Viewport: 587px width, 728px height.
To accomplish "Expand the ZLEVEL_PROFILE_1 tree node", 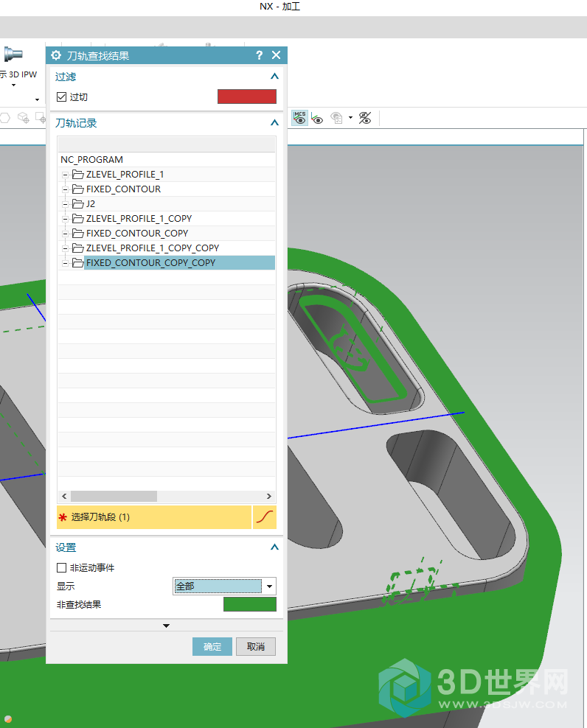I will click(x=66, y=175).
